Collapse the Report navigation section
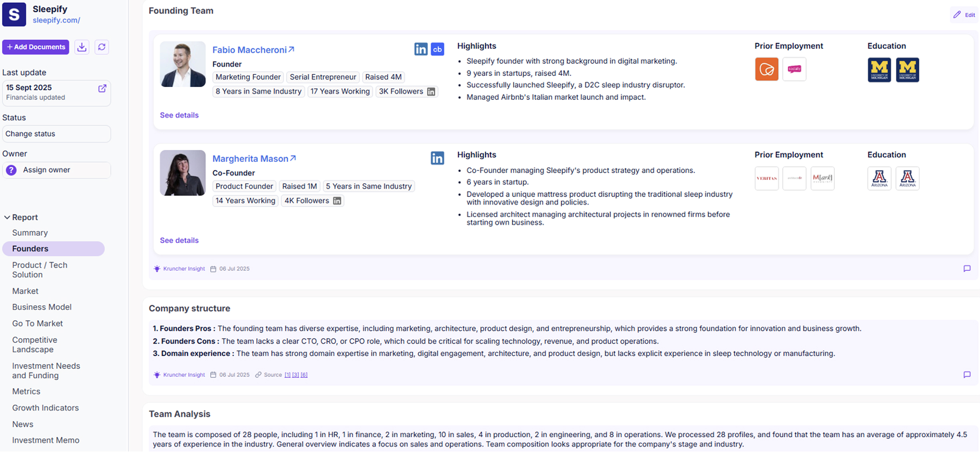Viewport: 980px width, 454px height. click(x=7, y=217)
